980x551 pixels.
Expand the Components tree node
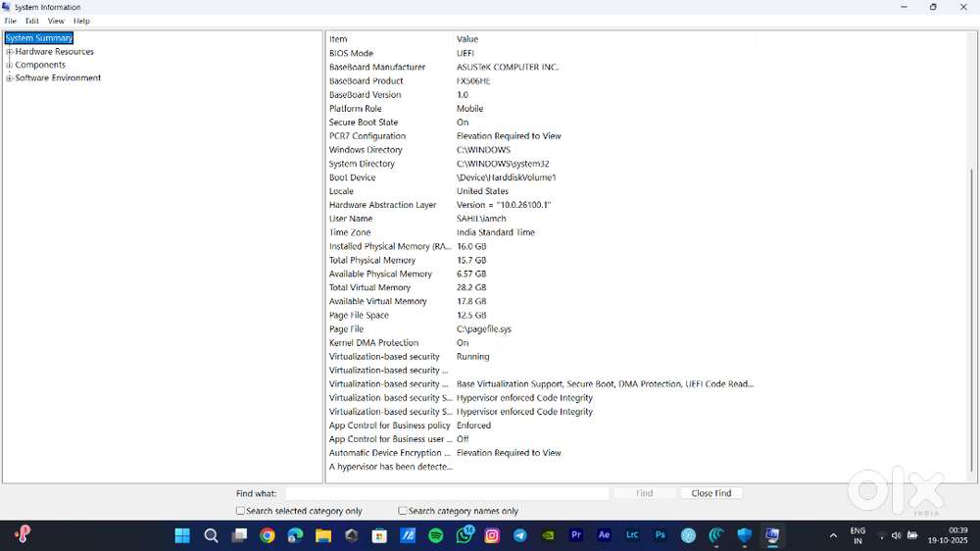coord(10,65)
